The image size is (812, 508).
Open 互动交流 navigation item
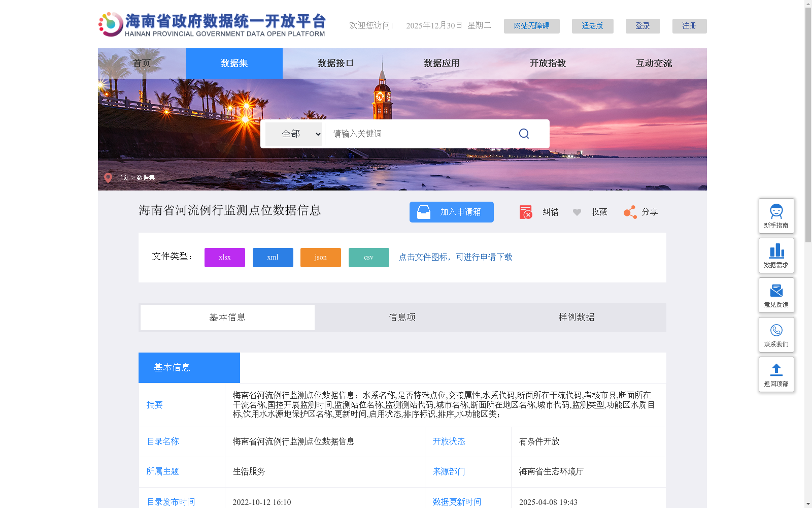(654, 63)
